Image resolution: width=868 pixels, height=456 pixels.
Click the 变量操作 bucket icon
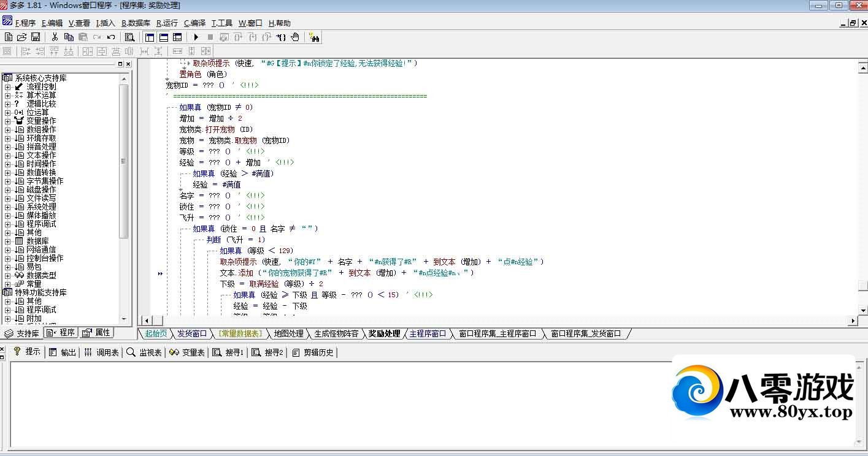click(x=19, y=121)
